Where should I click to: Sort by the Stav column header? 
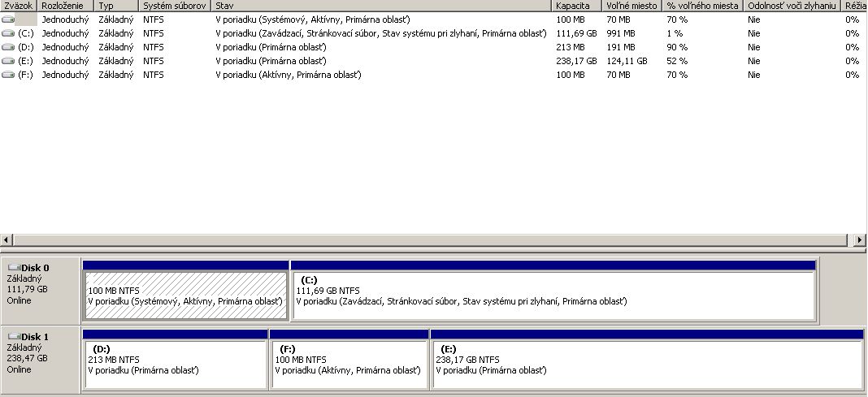point(381,6)
